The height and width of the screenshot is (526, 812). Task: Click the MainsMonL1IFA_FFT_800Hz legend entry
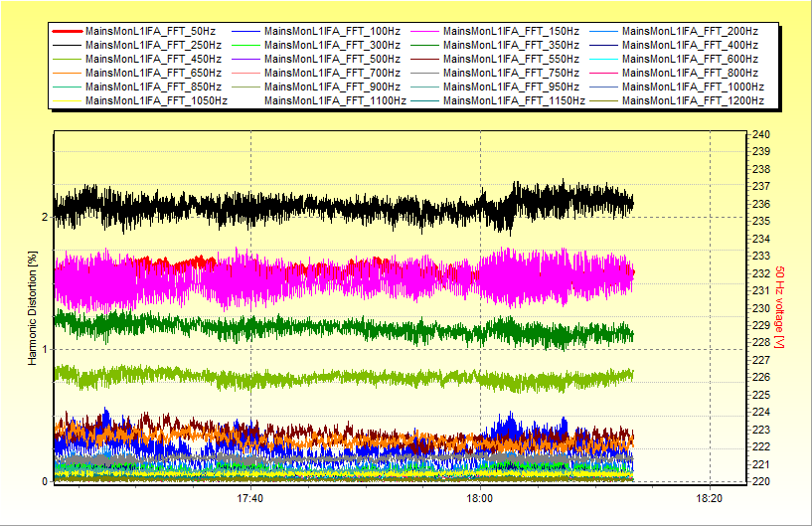[682, 74]
